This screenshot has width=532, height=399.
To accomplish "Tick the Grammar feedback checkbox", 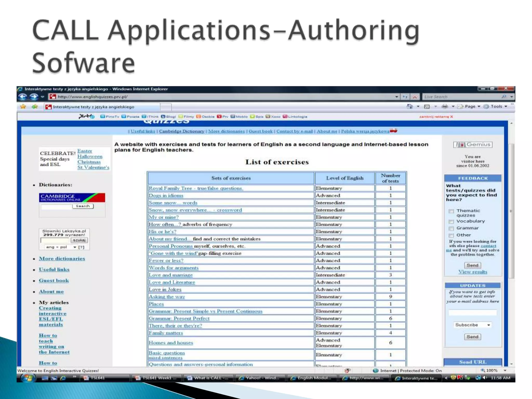I will [451, 229].
